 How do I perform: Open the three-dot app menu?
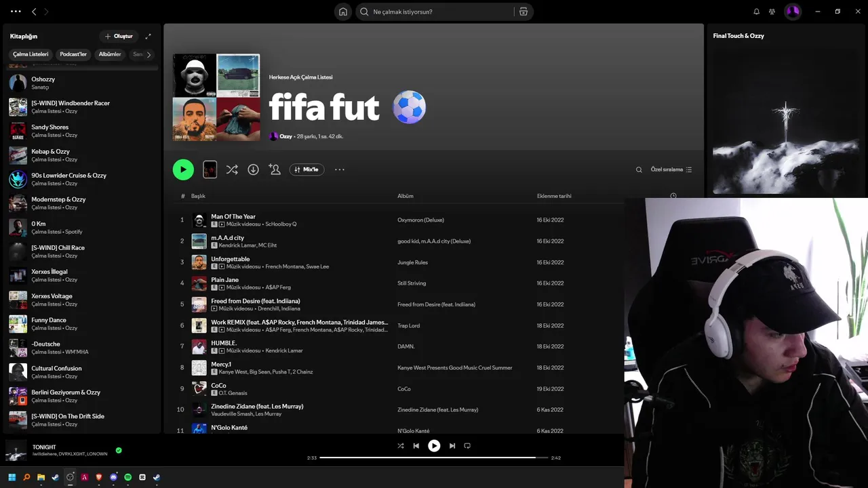tap(16, 12)
